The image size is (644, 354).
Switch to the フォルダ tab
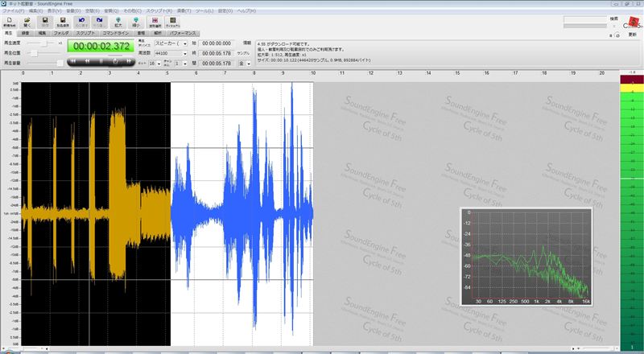(61, 33)
